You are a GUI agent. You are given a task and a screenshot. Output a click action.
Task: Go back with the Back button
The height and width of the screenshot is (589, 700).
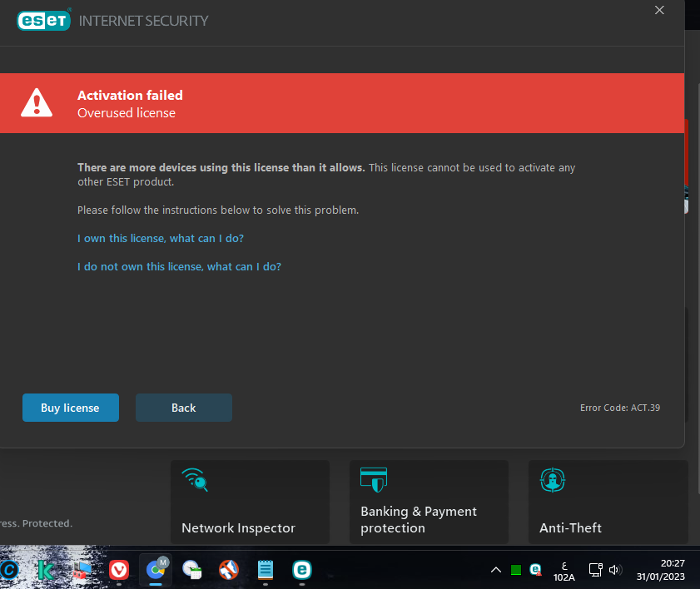[x=183, y=408]
